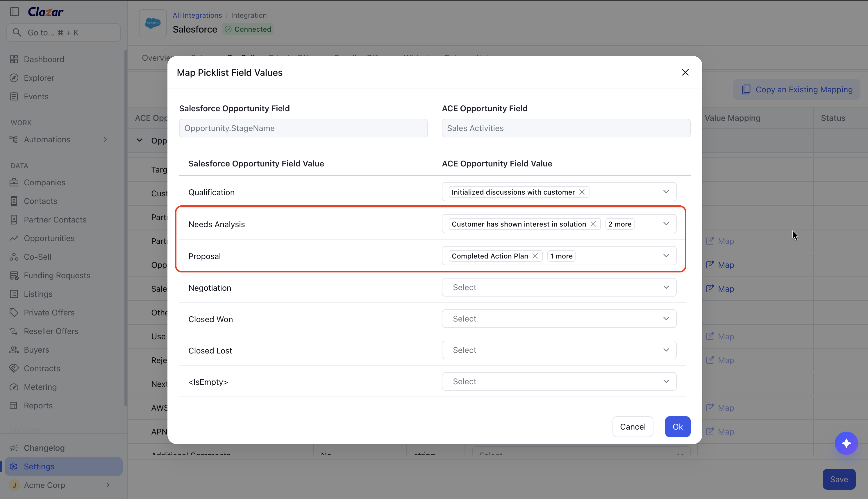Click the Funding Requests icon
Image resolution: width=868 pixels, height=499 pixels.
(14, 275)
